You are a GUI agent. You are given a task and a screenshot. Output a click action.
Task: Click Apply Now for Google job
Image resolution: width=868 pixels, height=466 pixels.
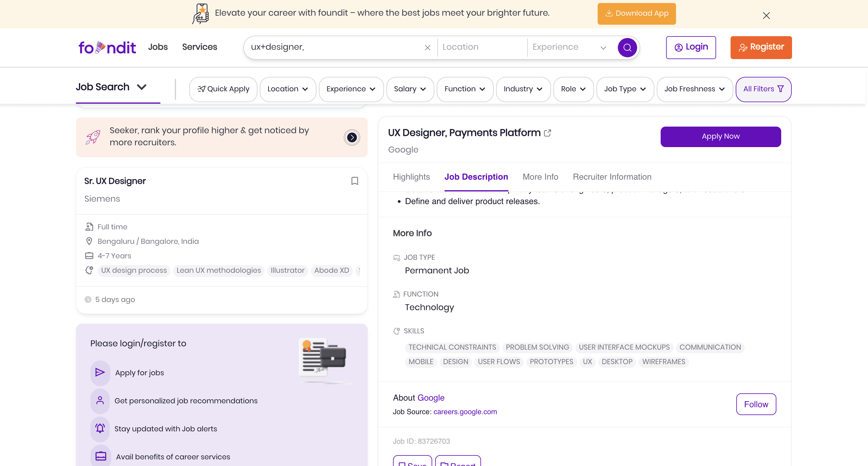[x=720, y=137]
